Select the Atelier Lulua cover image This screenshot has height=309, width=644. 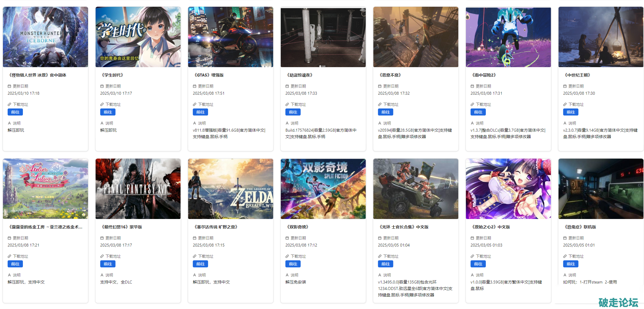tap(45, 189)
